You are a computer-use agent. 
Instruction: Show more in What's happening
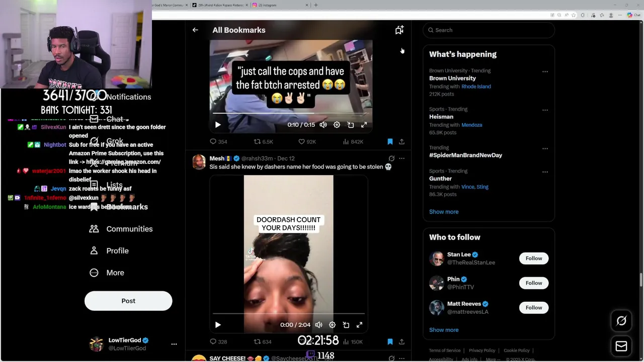(444, 212)
